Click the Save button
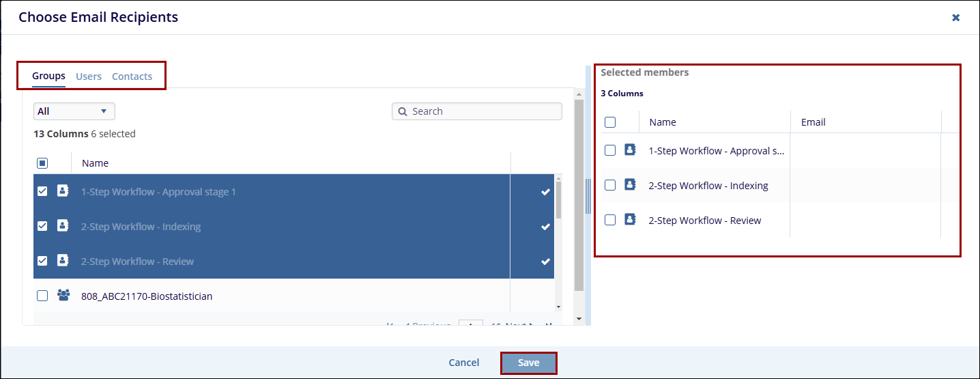 point(528,363)
